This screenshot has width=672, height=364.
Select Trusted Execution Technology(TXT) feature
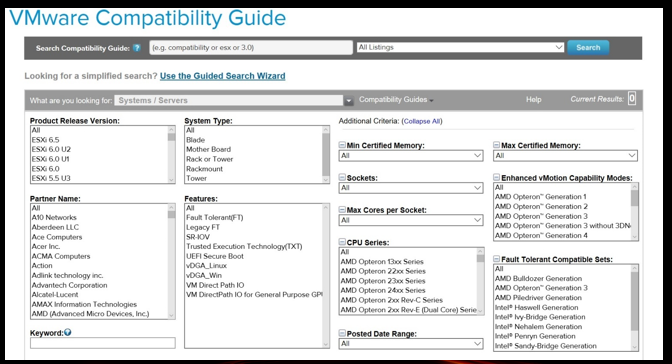244,246
